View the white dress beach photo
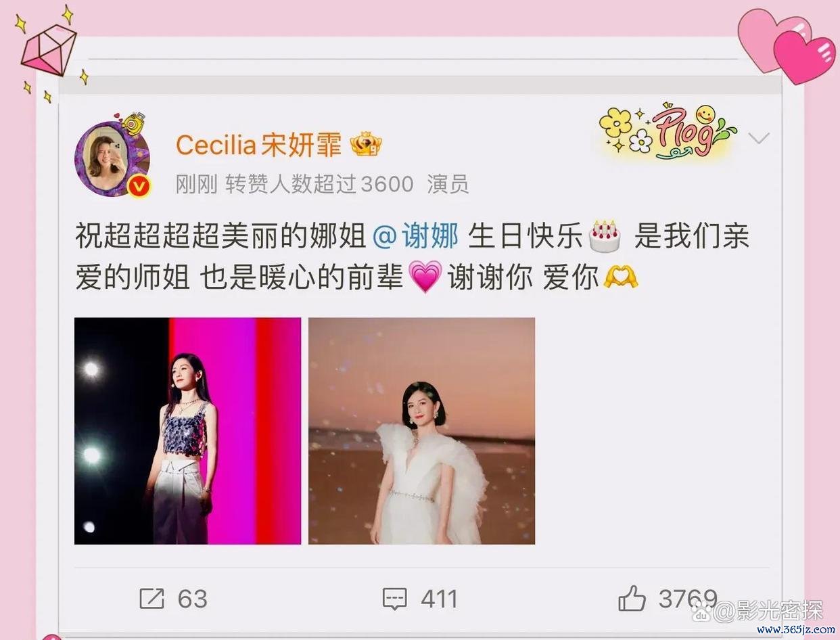 [x=422, y=431]
